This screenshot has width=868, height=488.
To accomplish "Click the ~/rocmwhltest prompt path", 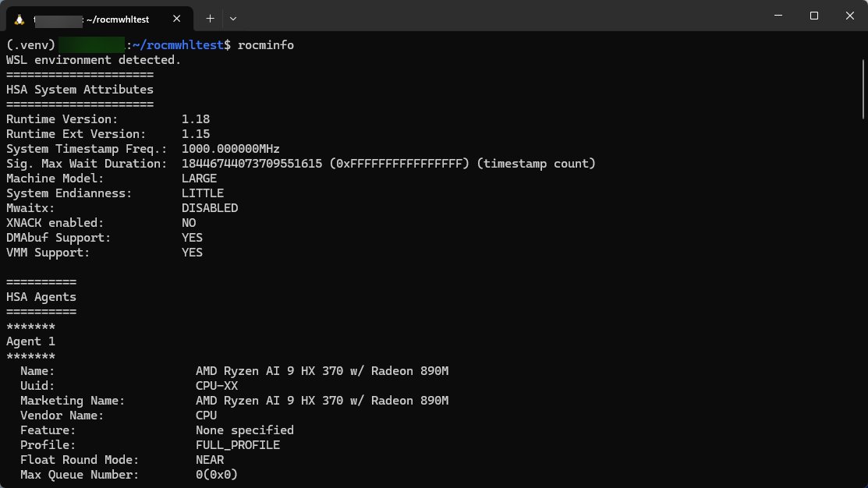I will (179, 44).
